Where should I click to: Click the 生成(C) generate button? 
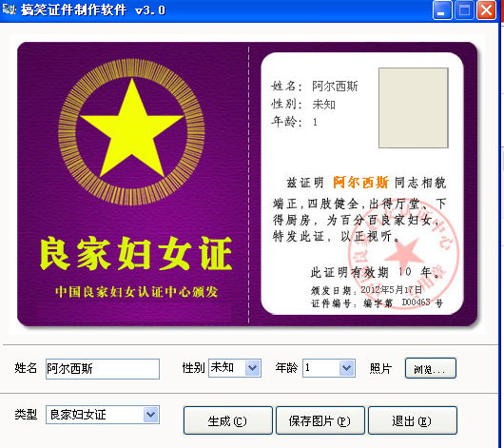228,420
